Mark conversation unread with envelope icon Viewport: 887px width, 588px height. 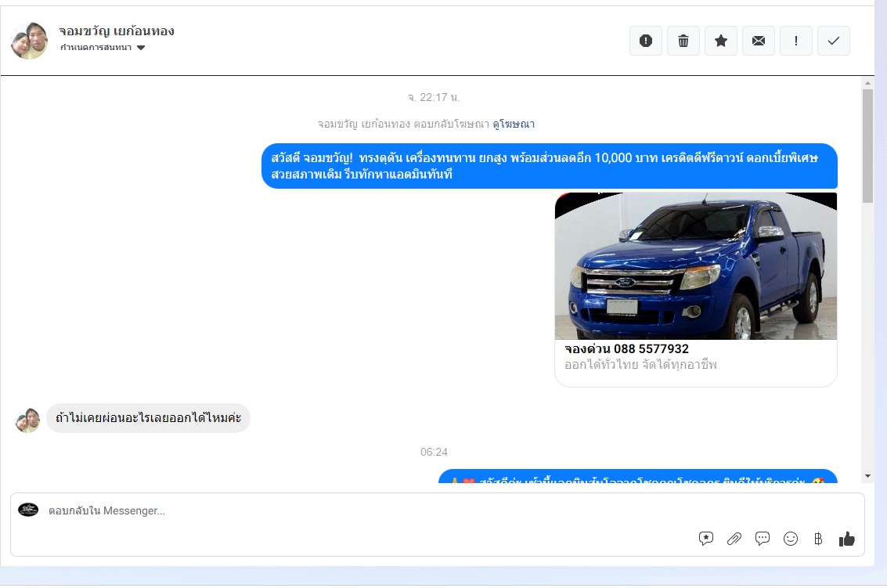coord(759,41)
